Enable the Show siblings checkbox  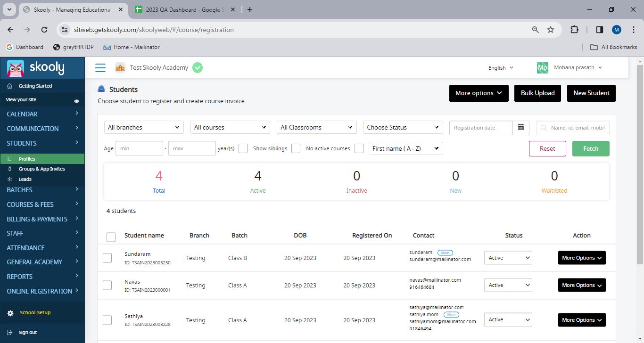(296, 148)
